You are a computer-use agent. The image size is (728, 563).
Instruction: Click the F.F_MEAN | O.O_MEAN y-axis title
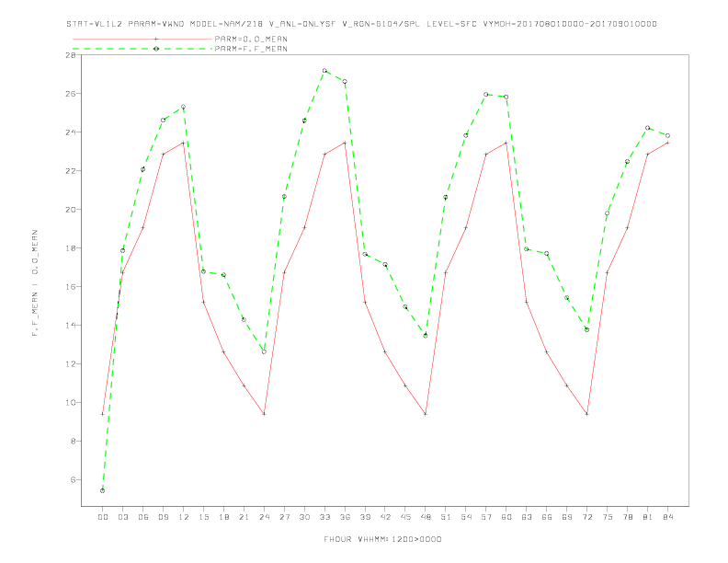coord(35,283)
